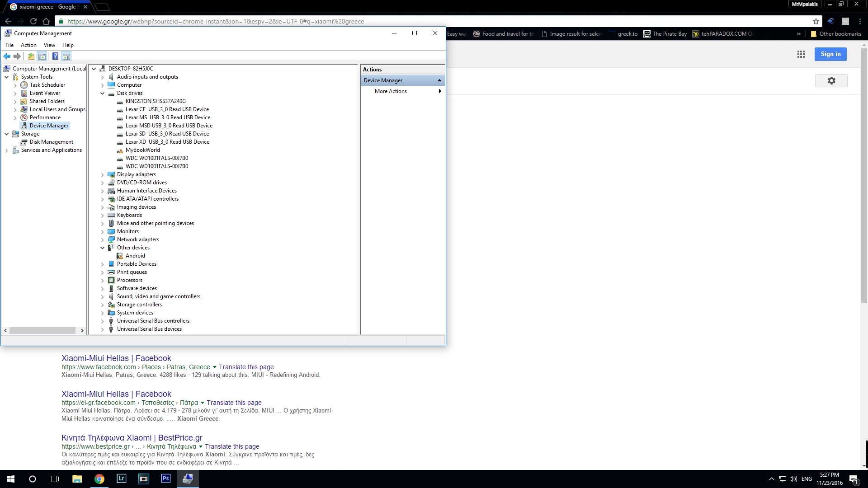Open the Action menu
This screenshot has width=868, height=488.
click(x=28, y=45)
